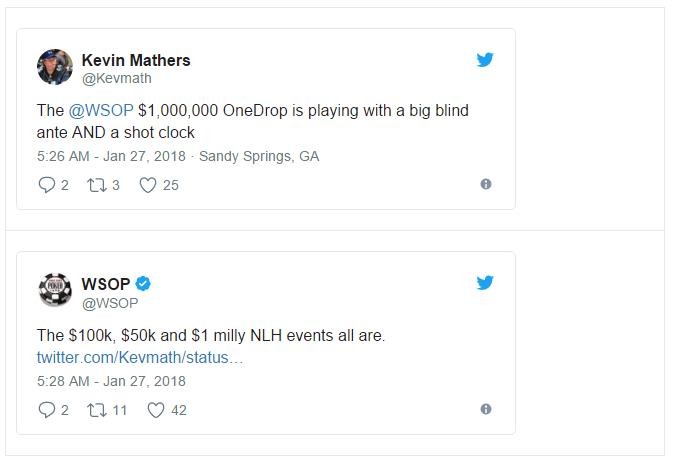The width and height of the screenshot is (673, 463).
Task: Open Kevin Mathers' profile picture
Action: [55, 68]
